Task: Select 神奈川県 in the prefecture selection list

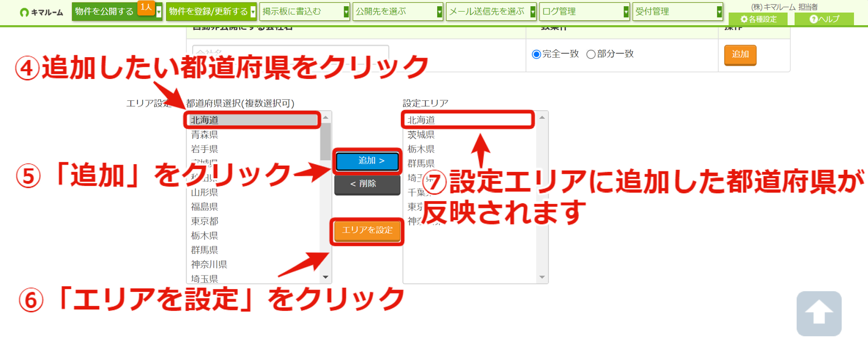Action: [255, 264]
